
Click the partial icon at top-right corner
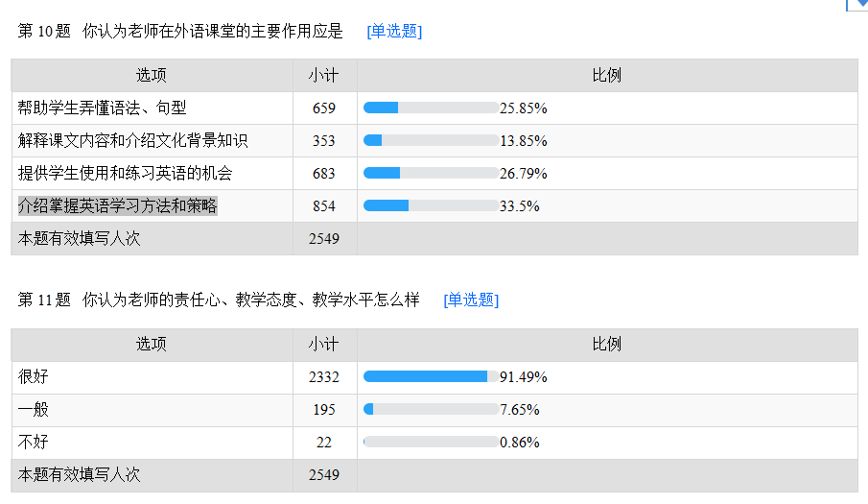(x=856, y=5)
